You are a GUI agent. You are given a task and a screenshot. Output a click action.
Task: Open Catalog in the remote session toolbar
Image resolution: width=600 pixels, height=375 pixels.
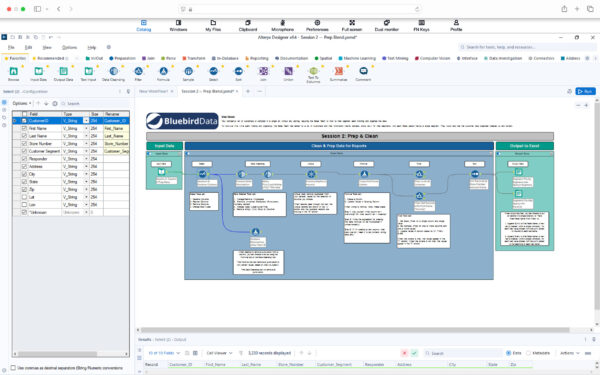[144, 26]
